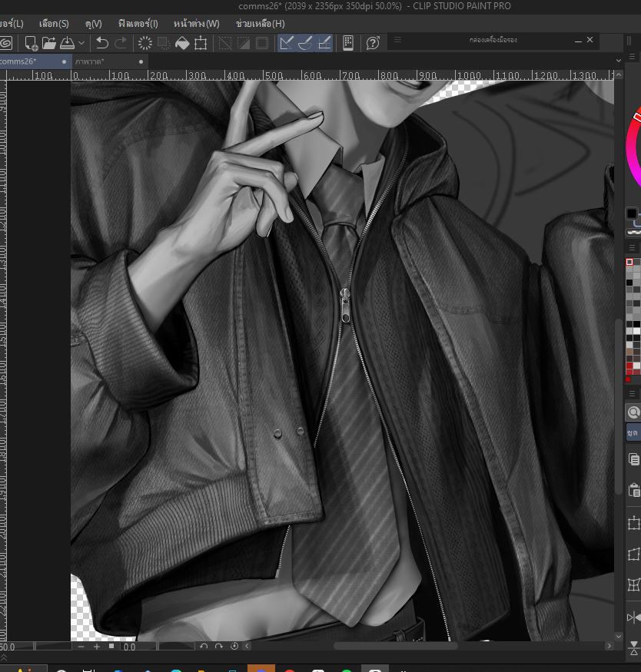Image resolution: width=641 pixels, height=672 pixels.
Task: Click the vertical scrollbar up arrow
Action: click(x=618, y=75)
